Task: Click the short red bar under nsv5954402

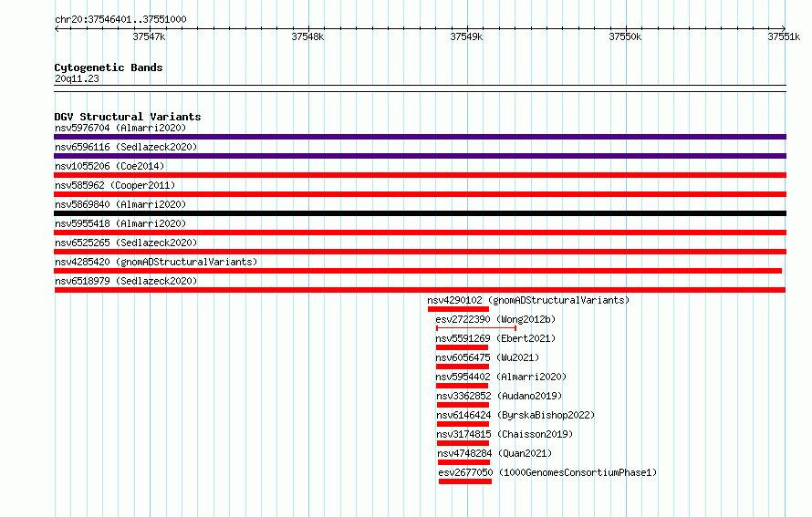Action: click(x=462, y=386)
